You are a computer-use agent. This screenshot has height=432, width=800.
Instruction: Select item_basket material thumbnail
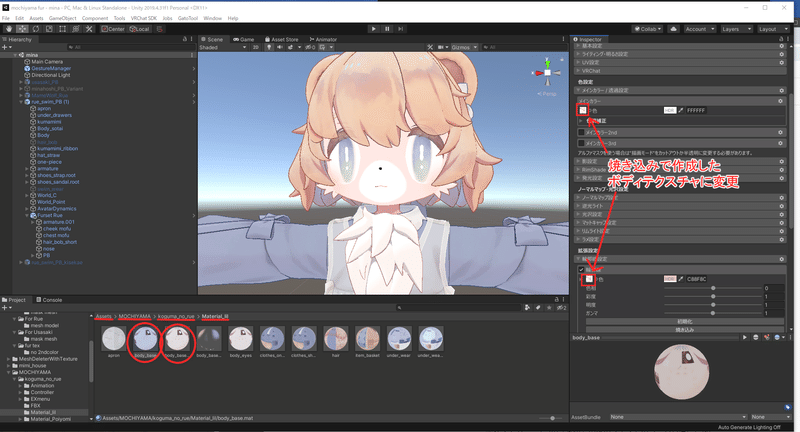coord(367,338)
